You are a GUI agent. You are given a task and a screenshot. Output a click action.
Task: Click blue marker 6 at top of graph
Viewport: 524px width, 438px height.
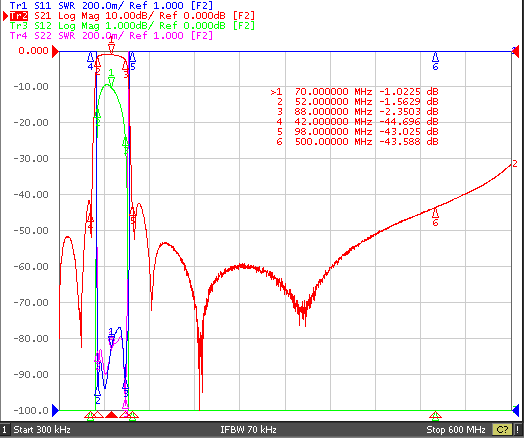[x=435, y=60]
